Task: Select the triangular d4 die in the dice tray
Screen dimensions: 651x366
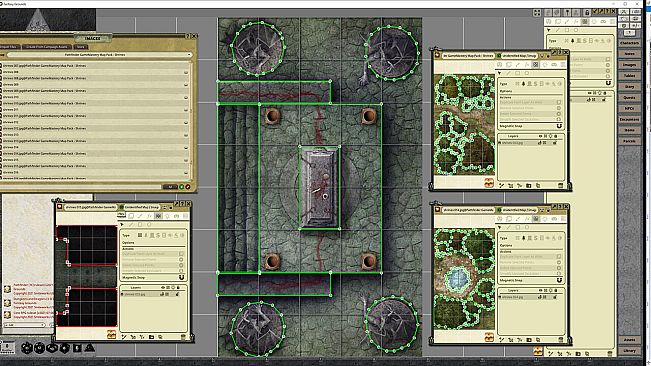Action: click(90, 348)
